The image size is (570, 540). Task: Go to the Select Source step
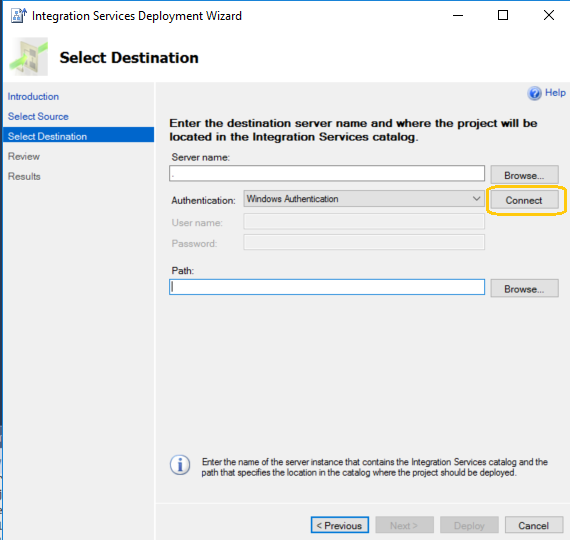pyautogui.click(x=38, y=116)
